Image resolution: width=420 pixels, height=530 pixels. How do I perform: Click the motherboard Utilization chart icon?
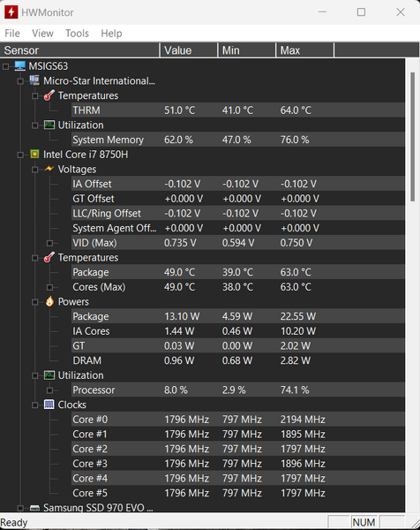click(49, 125)
